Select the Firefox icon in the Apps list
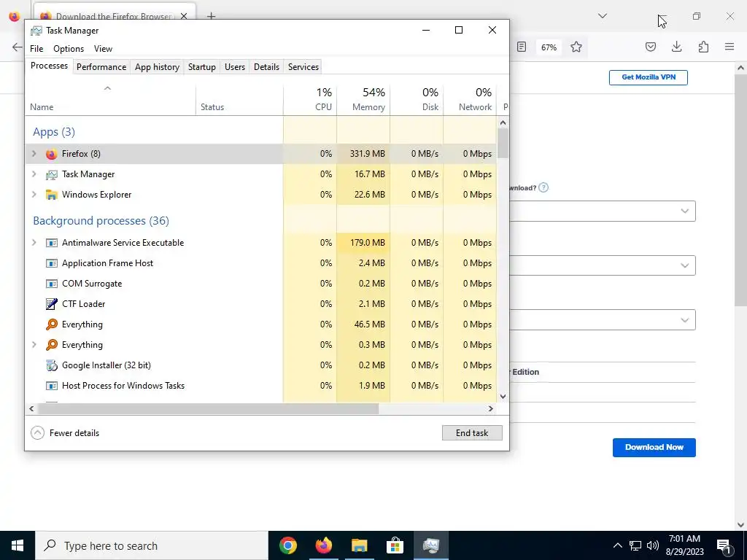 point(52,154)
